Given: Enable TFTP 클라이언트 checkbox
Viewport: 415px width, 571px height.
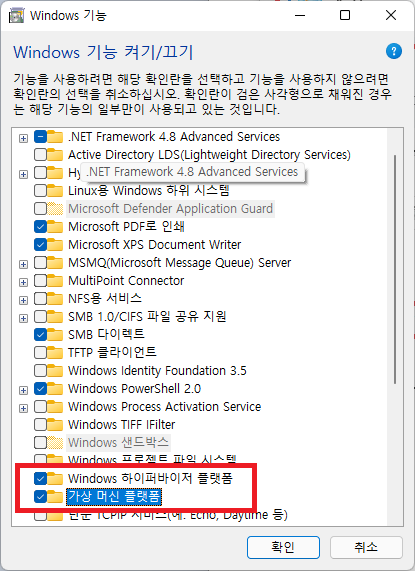Looking at the screenshot, I should click(x=40, y=353).
